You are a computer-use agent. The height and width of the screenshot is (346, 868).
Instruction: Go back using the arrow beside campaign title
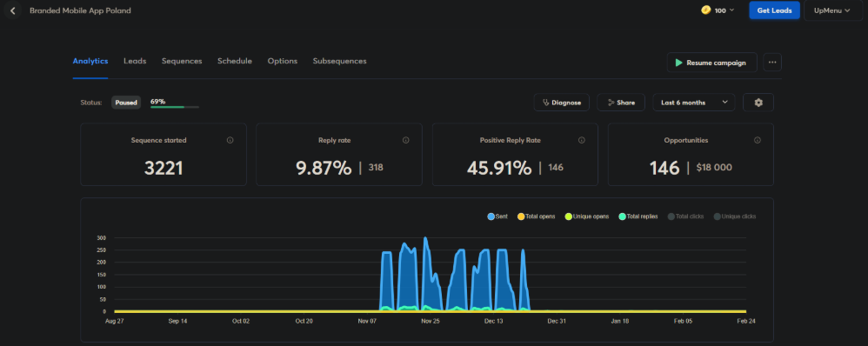(x=12, y=10)
